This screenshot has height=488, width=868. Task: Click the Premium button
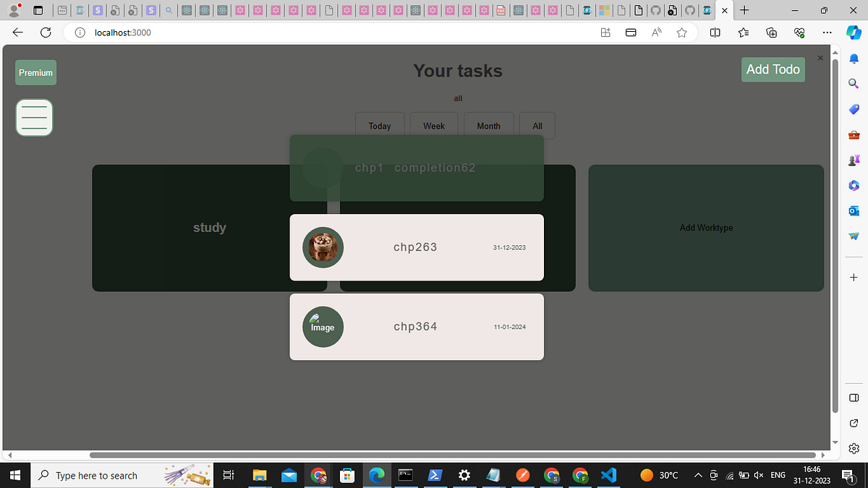tap(35, 72)
